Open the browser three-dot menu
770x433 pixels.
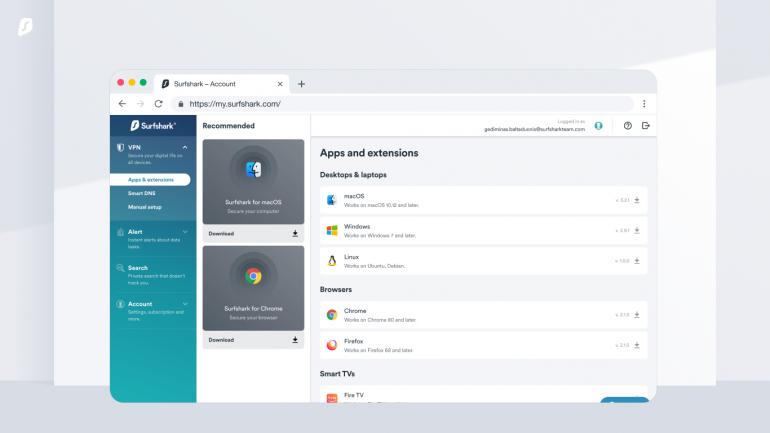[x=644, y=104]
